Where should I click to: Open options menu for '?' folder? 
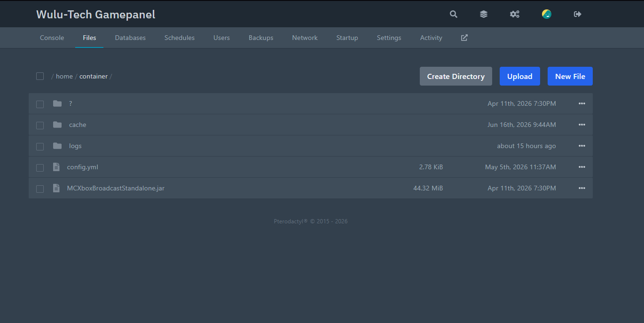582,103
